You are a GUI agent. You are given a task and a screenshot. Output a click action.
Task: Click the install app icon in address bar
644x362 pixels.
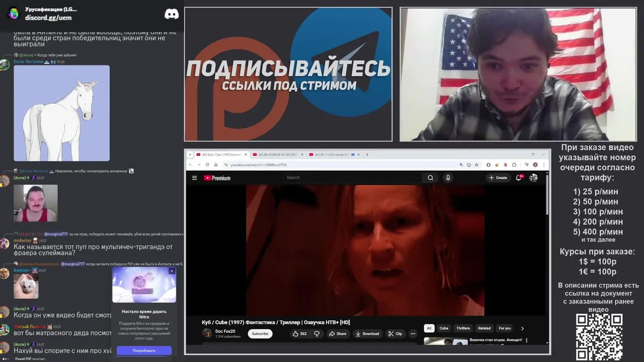click(469, 164)
